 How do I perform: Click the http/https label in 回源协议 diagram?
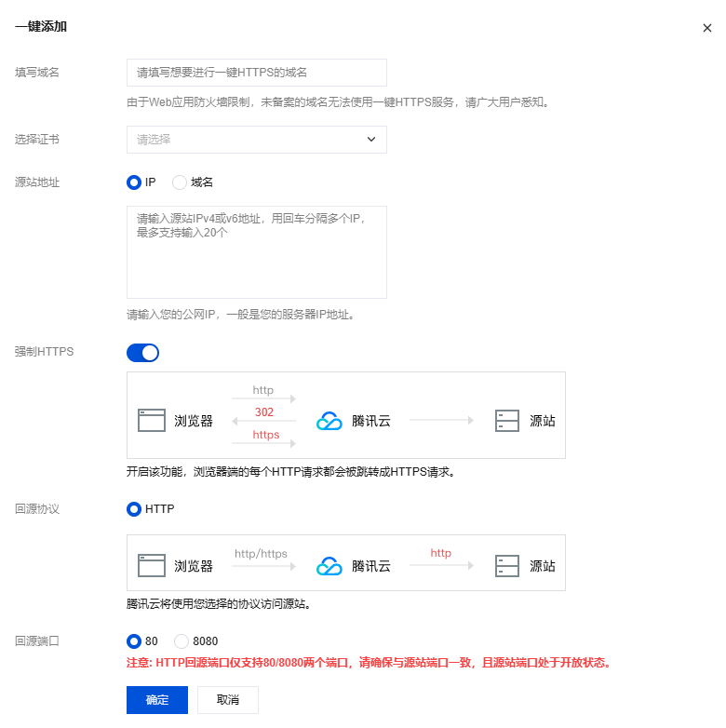pyautogui.click(x=261, y=553)
